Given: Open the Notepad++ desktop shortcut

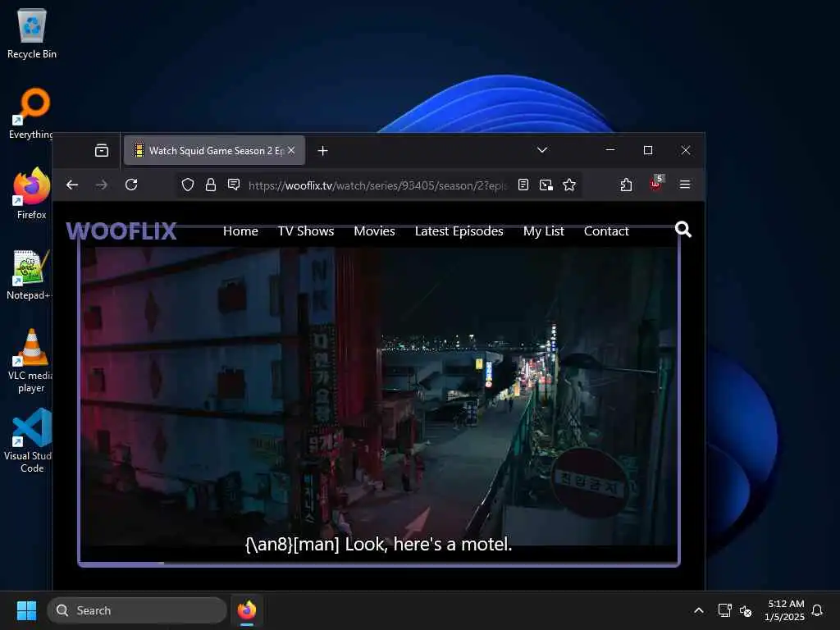Looking at the screenshot, I should pyautogui.click(x=30, y=274).
